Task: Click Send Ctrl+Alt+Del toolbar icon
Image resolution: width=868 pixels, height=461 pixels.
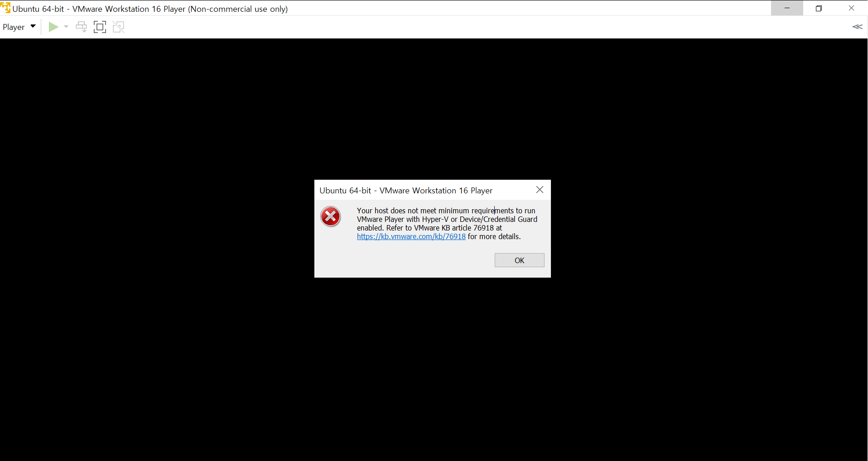Action: click(82, 27)
